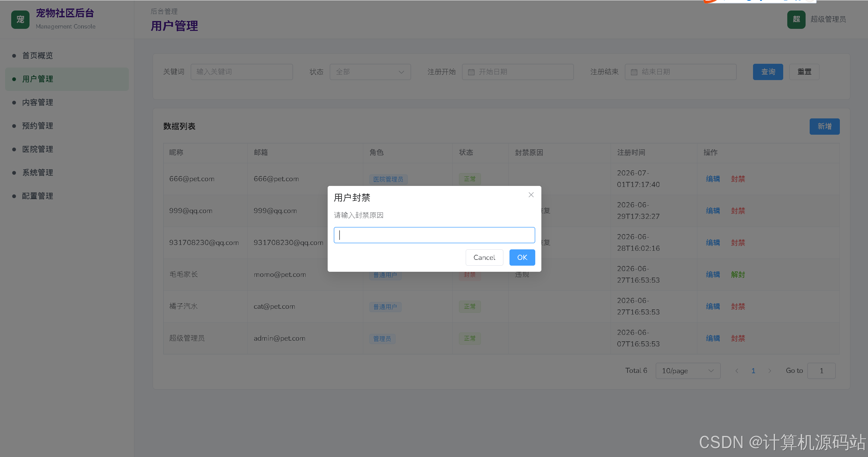Open 系统管理 menu item
Screen dimensions: 868x457
coord(67,173)
